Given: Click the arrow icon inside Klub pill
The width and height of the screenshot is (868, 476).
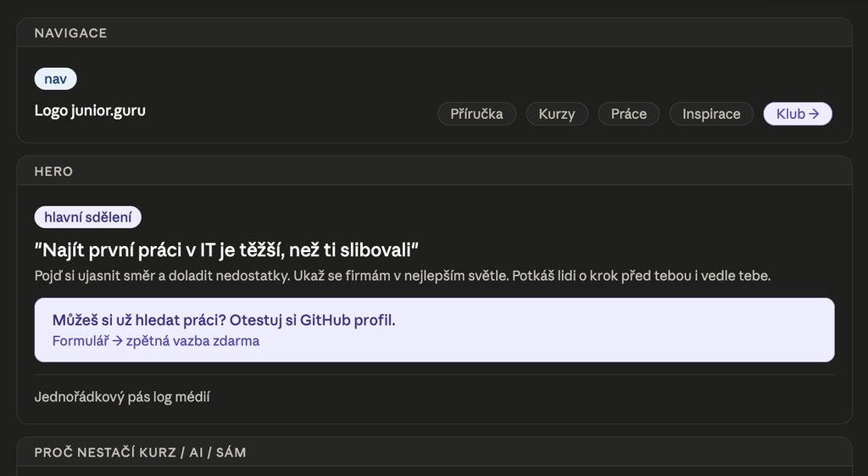Looking at the screenshot, I should point(814,114).
